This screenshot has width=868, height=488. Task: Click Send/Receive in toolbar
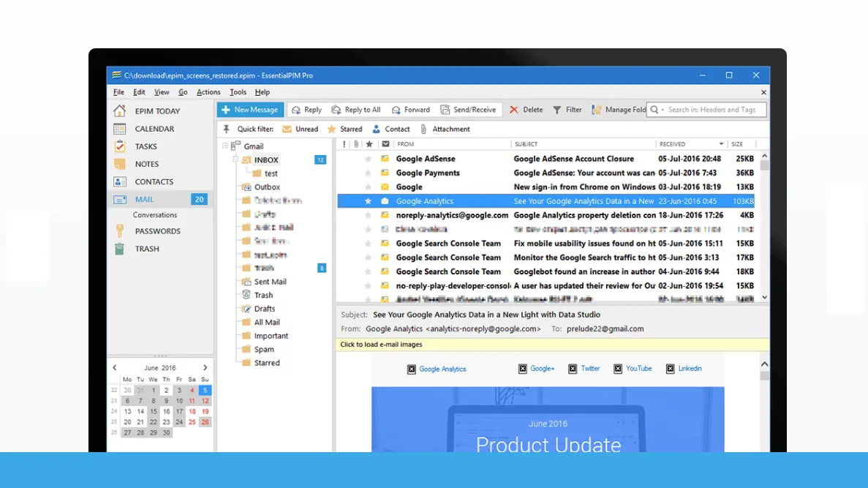coord(468,110)
